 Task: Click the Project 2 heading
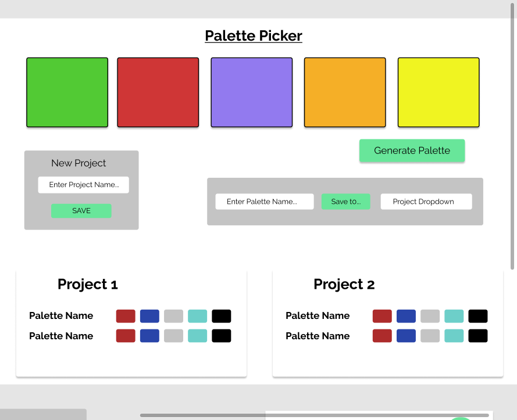[x=344, y=285]
